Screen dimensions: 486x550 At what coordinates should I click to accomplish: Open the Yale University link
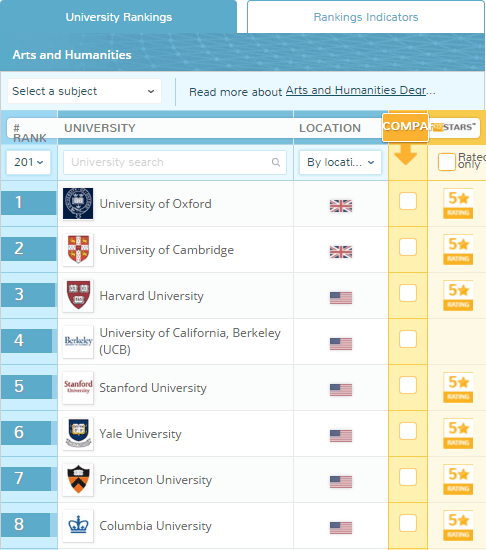(x=140, y=434)
